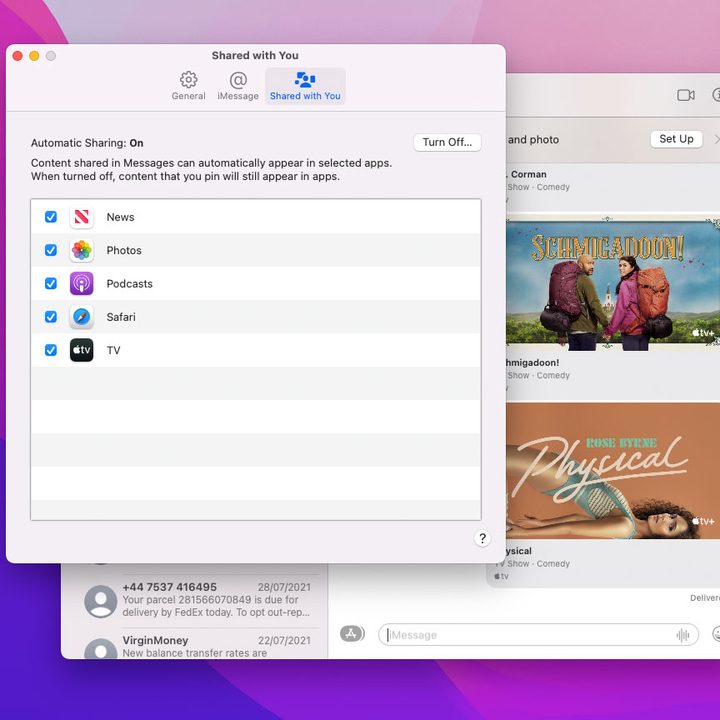Viewport: 720px width, 720px height.
Task: Click the iMessage text input field
Action: pos(538,635)
